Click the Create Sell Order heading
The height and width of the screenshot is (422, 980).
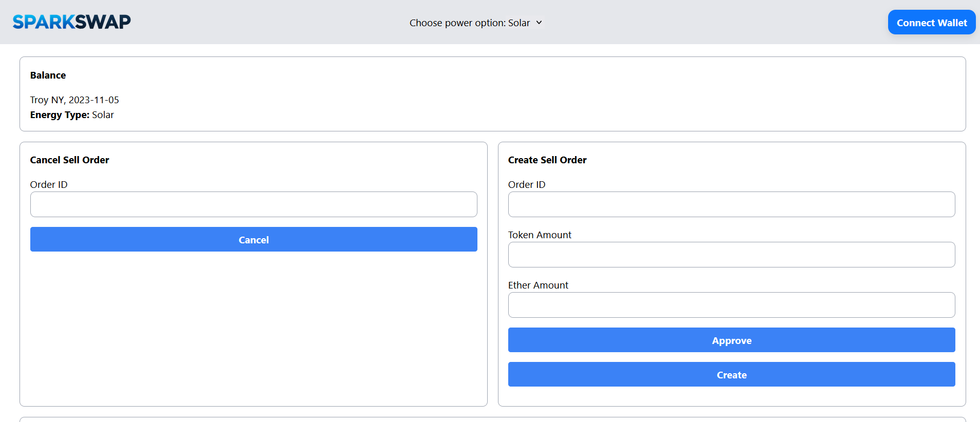click(547, 160)
